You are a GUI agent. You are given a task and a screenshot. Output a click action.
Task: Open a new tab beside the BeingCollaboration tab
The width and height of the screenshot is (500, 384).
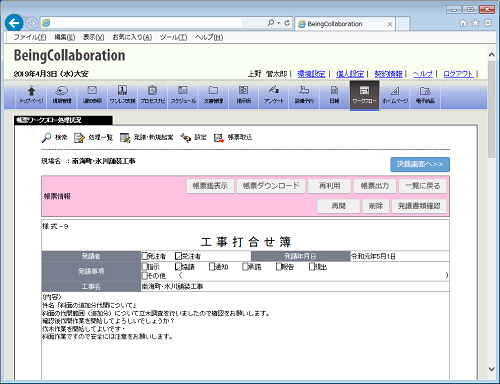click(403, 24)
